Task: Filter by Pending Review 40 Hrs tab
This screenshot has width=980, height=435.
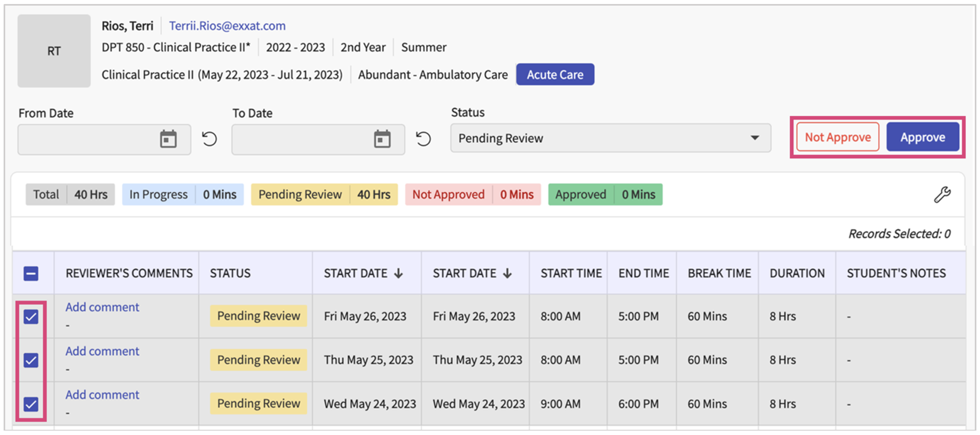Action: [324, 195]
